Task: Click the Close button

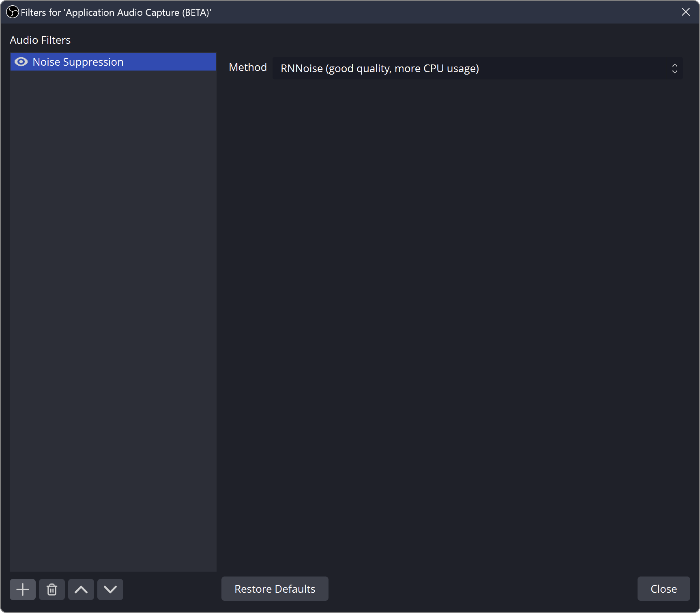Action: tap(663, 589)
